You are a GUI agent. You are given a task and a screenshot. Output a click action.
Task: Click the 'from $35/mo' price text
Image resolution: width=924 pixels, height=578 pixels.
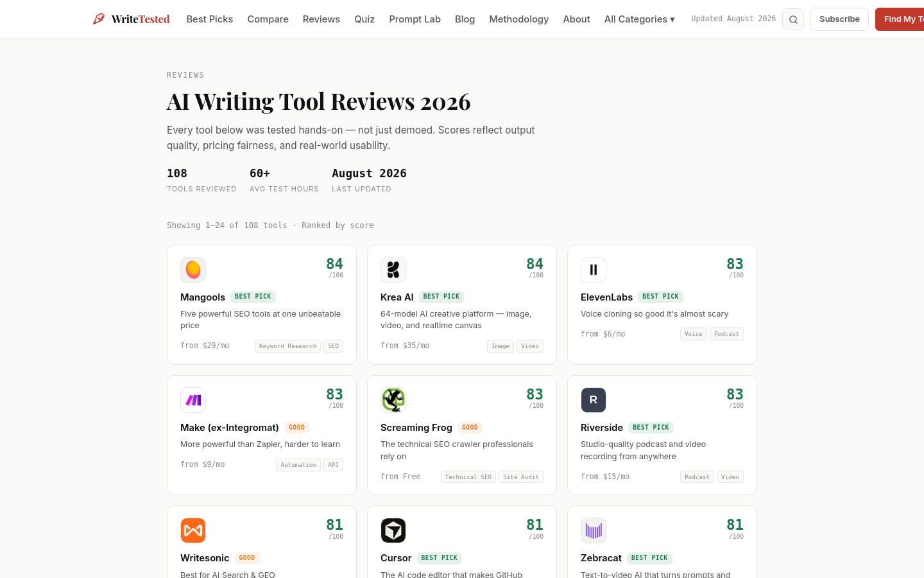(405, 346)
